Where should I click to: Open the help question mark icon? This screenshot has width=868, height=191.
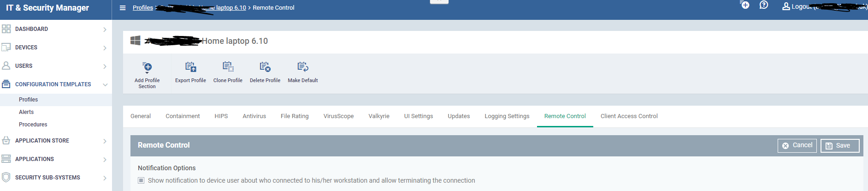[x=764, y=5]
